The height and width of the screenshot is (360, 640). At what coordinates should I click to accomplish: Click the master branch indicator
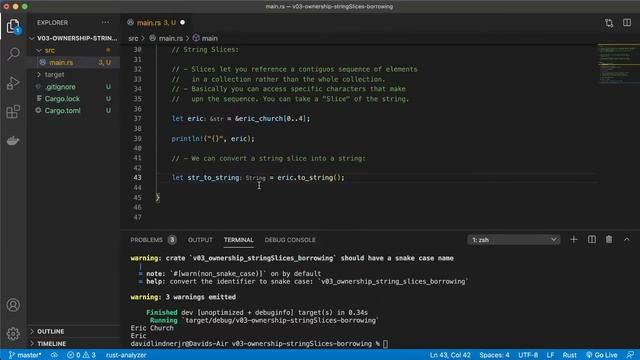click(x=25, y=355)
